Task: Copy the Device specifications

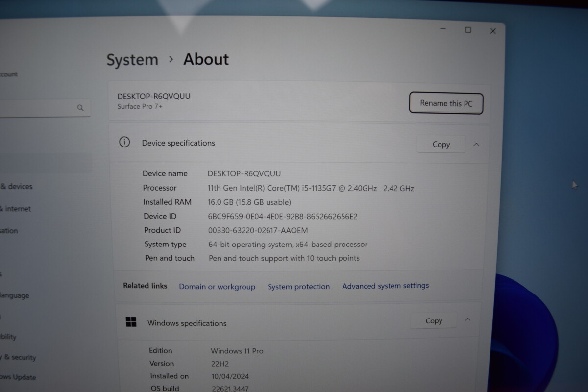Action: [x=441, y=145]
